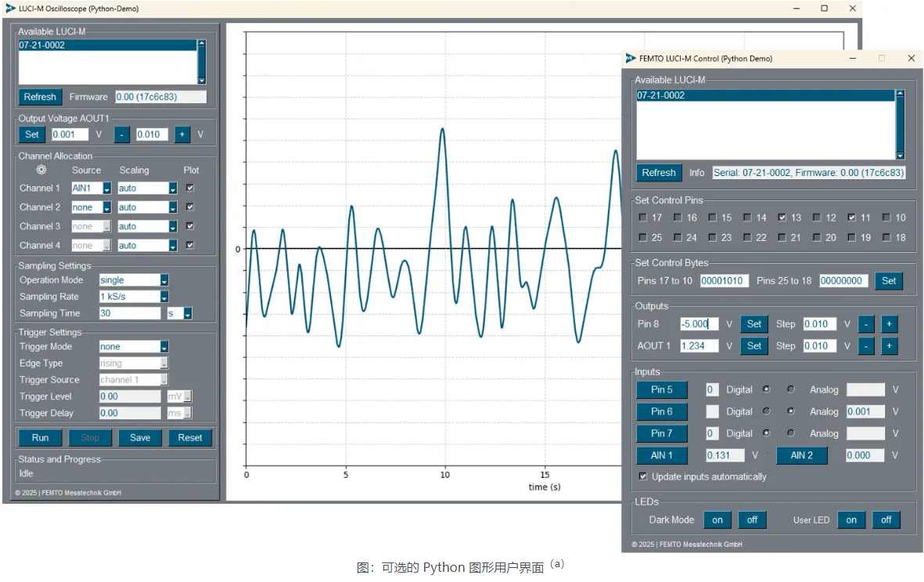Turn Dark Mode on

pos(717,520)
